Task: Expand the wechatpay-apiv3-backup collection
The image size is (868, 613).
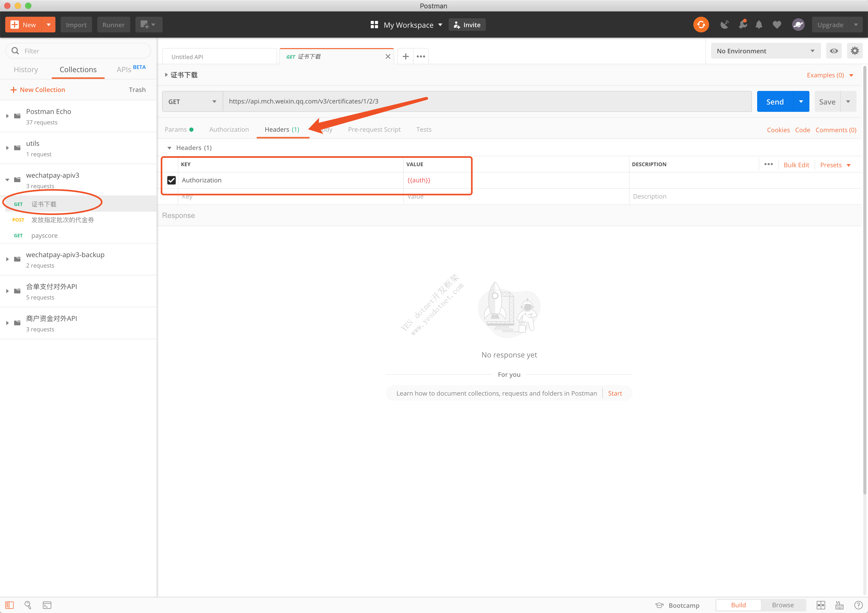Action: click(7, 259)
